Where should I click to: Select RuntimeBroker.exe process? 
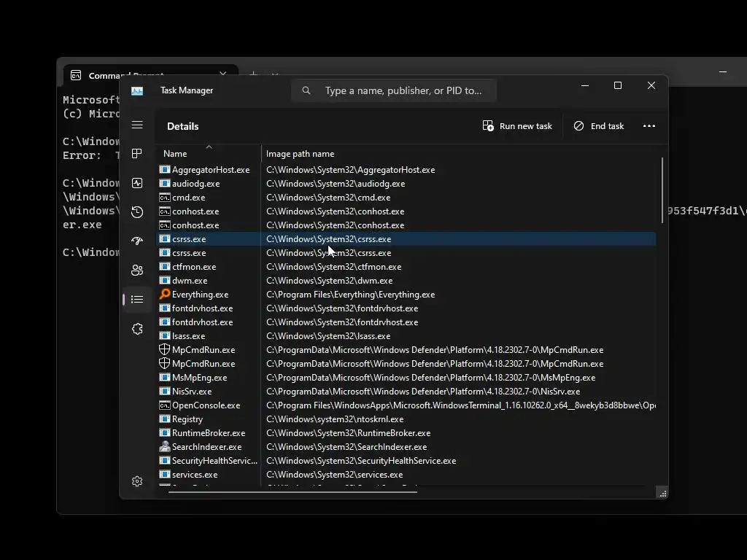tap(406, 433)
